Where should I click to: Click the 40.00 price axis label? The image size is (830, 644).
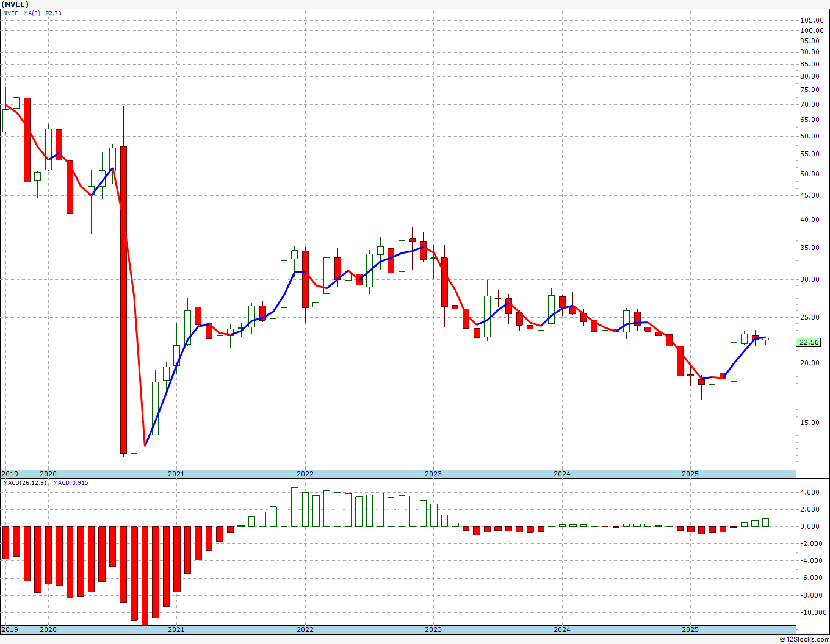[810, 220]
